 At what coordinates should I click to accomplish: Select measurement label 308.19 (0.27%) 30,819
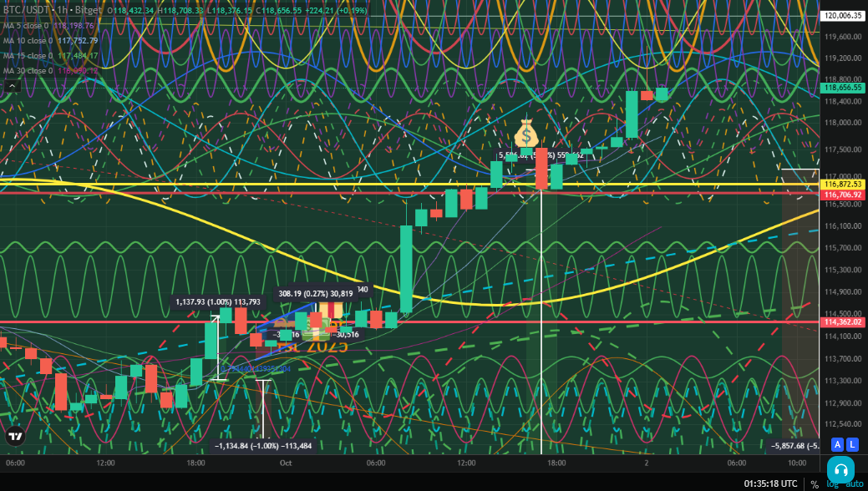pyautogui.click(x=316, y=293)
